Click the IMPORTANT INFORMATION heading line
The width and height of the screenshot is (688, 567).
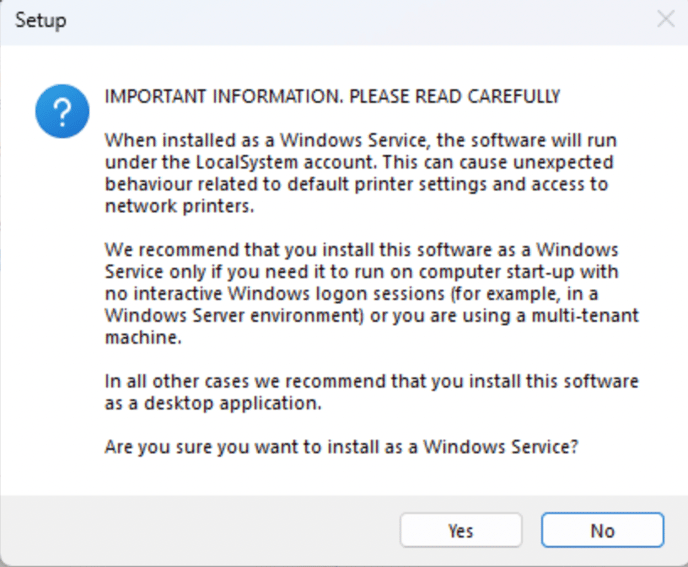pos(332,96)
